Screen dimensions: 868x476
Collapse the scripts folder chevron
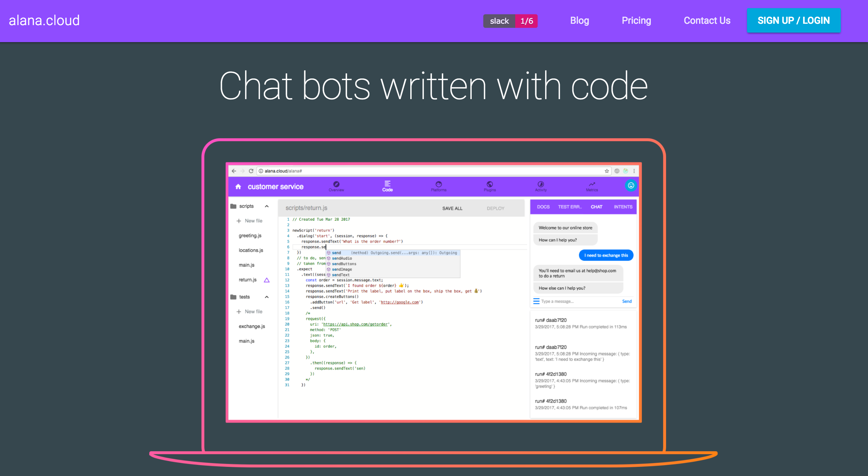point(267,206)
